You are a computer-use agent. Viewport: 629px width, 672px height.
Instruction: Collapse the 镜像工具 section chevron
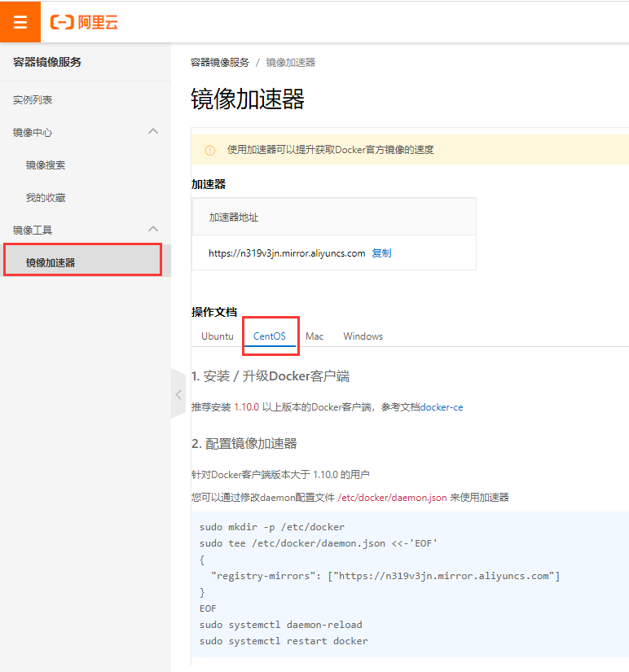click(152, 229)
